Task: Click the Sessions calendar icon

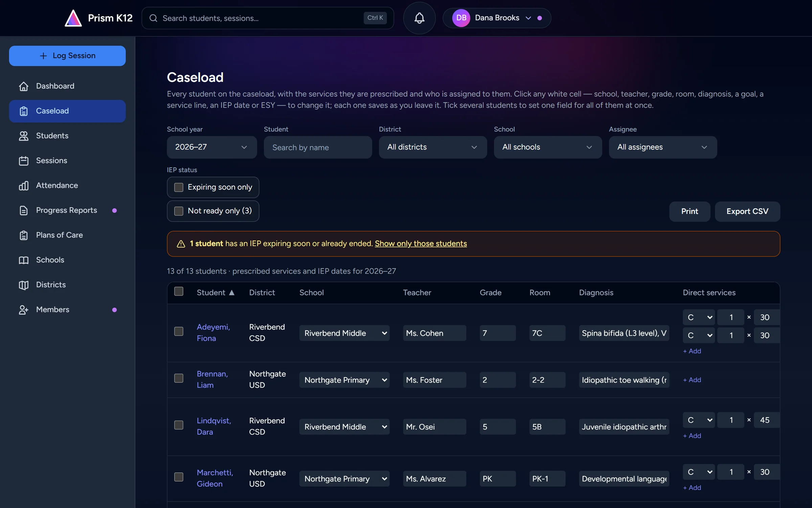Action: coord(24,161)
